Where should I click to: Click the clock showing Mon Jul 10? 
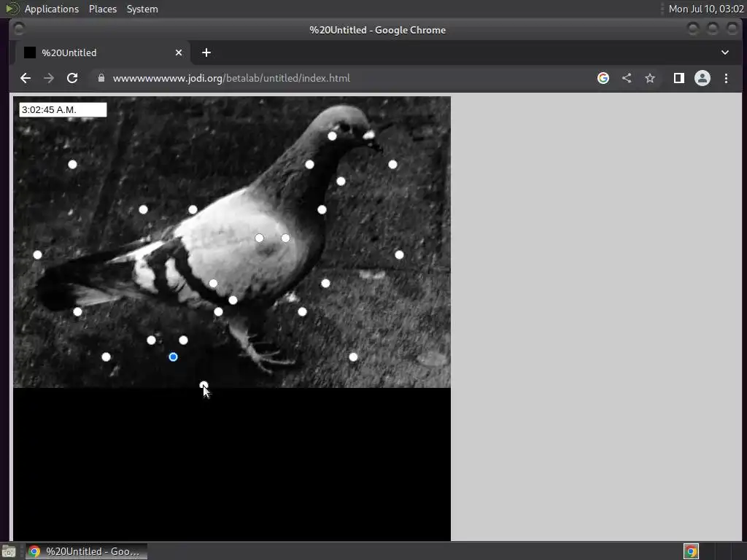[x=706, y=9]
